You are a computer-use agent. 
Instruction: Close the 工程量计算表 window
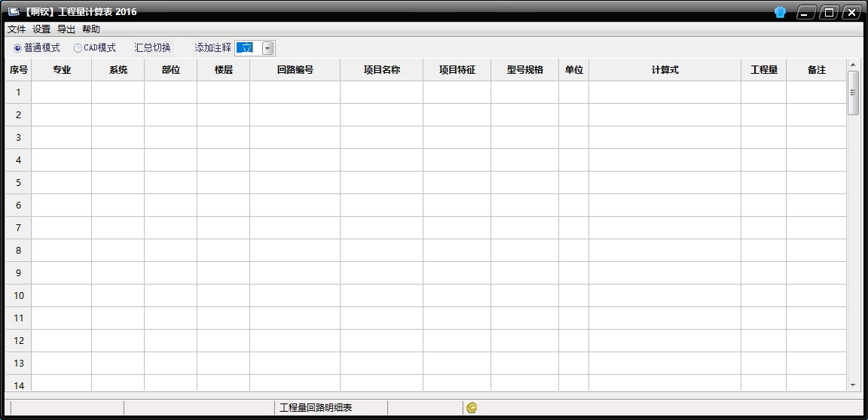pos(851,12)
